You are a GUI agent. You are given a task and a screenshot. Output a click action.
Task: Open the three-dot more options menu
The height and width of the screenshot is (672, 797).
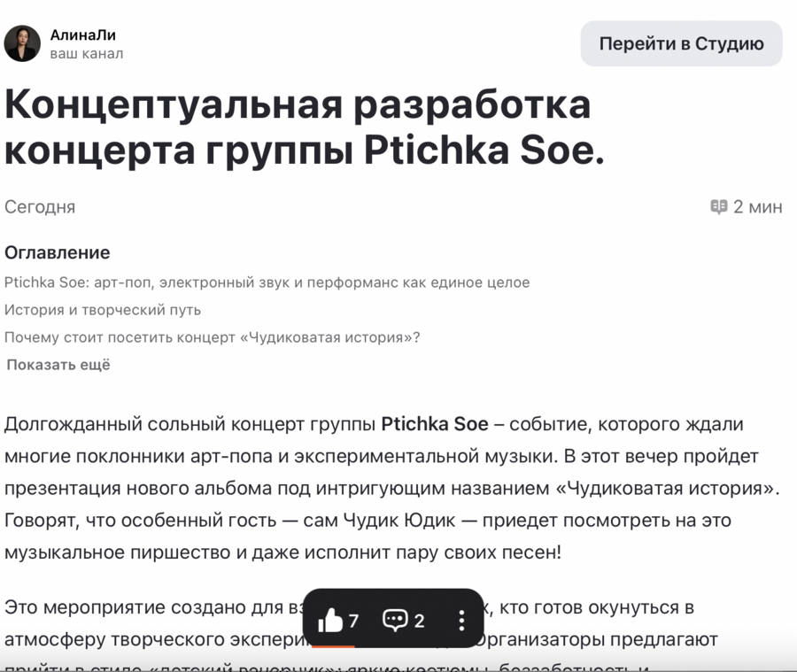(x=460, y=620)
